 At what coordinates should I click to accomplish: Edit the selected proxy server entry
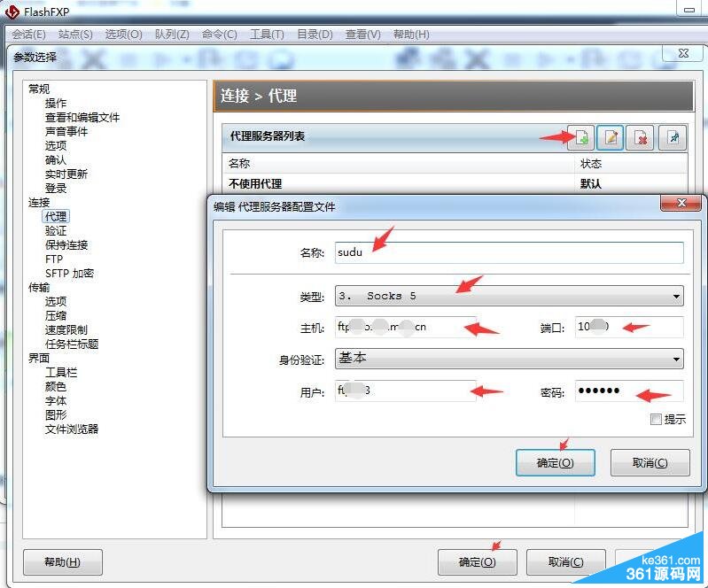coord(611,137)
